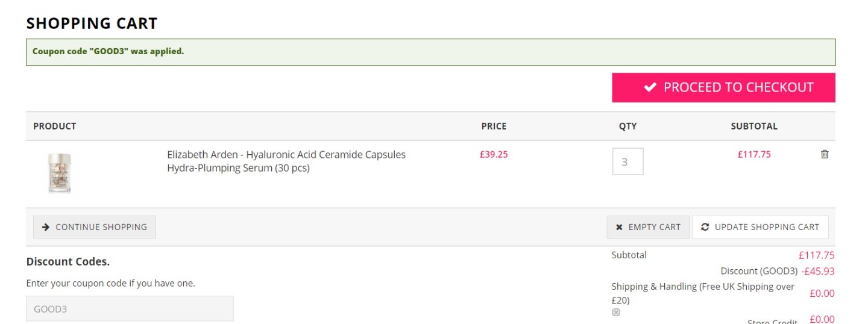
Task: Open the Elizabeth Arden serum product thumbnail
Action: tap(60, 173)
